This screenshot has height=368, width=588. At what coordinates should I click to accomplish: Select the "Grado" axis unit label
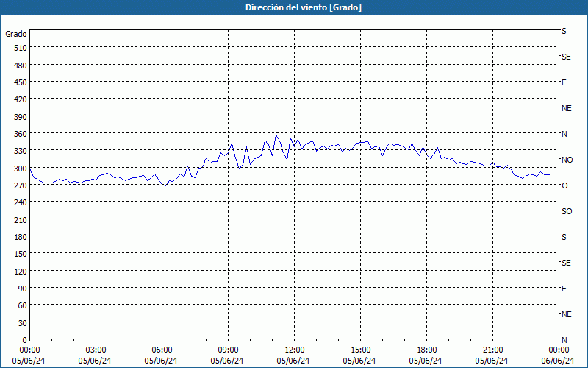coord(16,34)
